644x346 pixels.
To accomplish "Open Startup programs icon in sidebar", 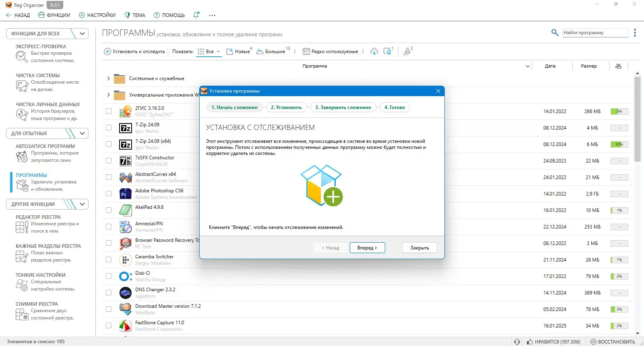I will [x=22, y=157].
